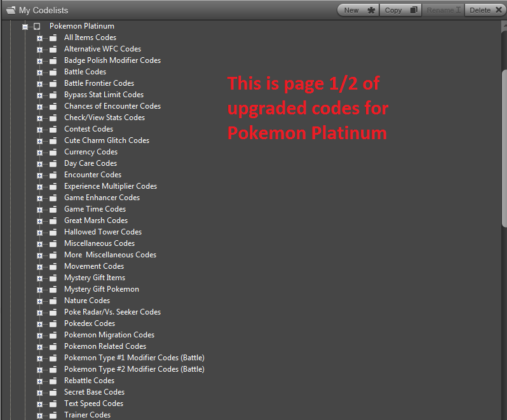Click the Poke Radar/Vs. Seeker Codes folder icon
The height and width of the screenshot is (420, 507).
[53, 312]
